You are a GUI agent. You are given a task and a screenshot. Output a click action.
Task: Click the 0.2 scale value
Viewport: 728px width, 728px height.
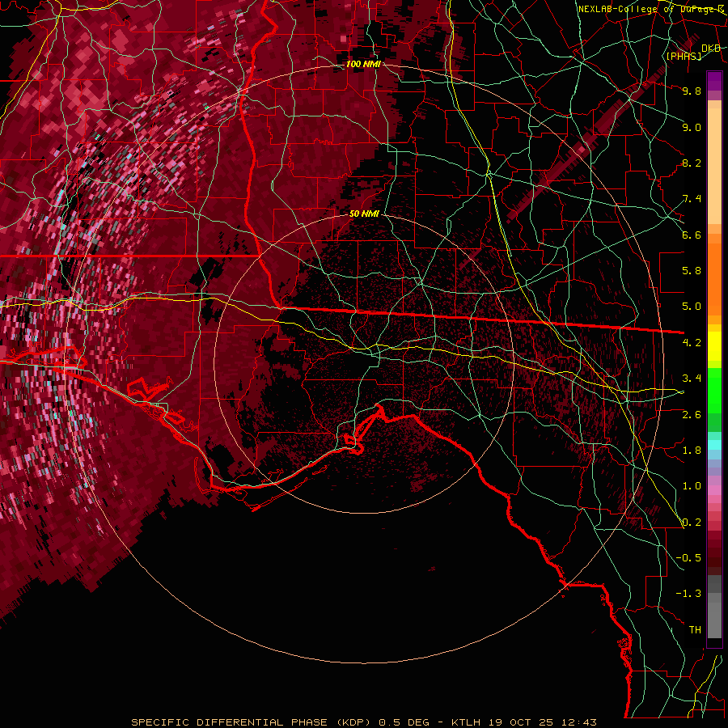coord(692,523)
